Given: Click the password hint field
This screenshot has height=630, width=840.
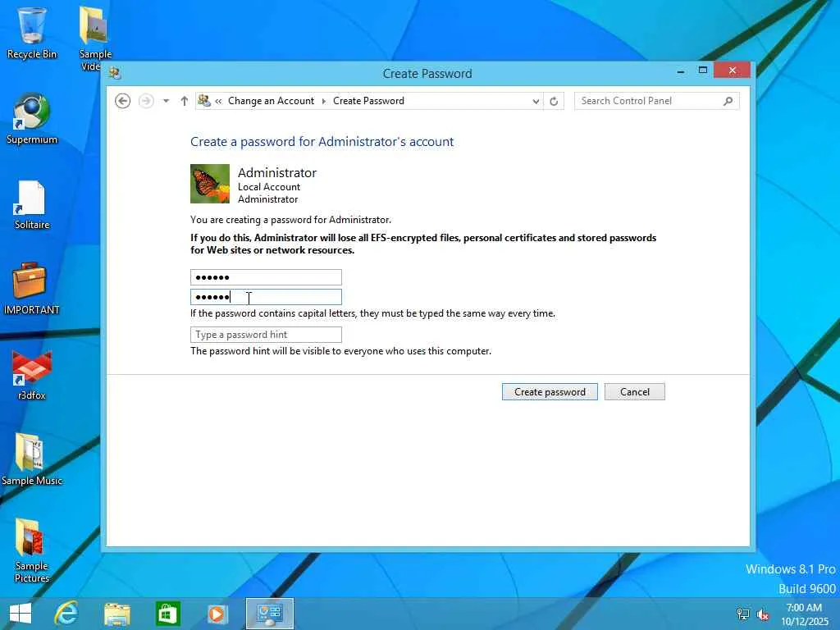Looking at the screenshot, I should pos(266,335).
